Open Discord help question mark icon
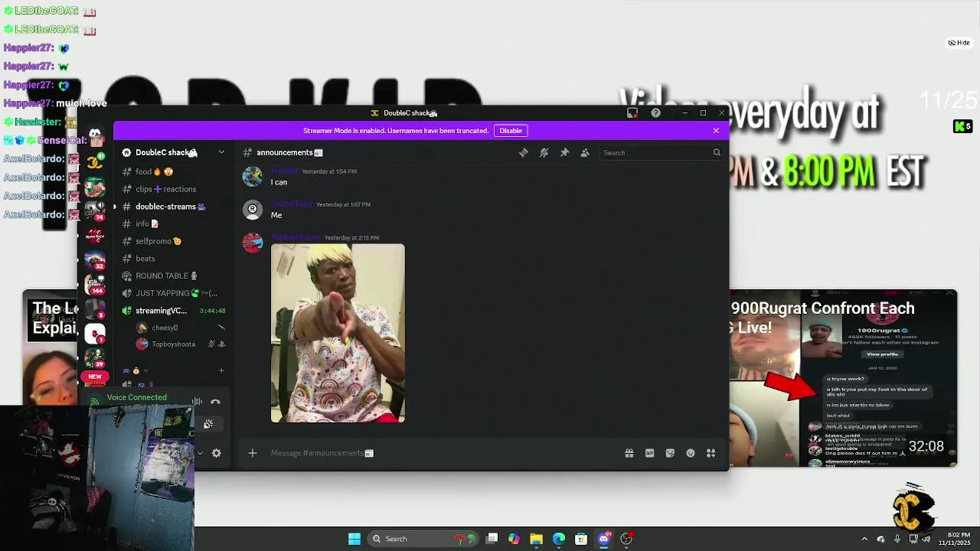Image resolution: width=980 pixels, height=551 pixels. click(656, 112)
